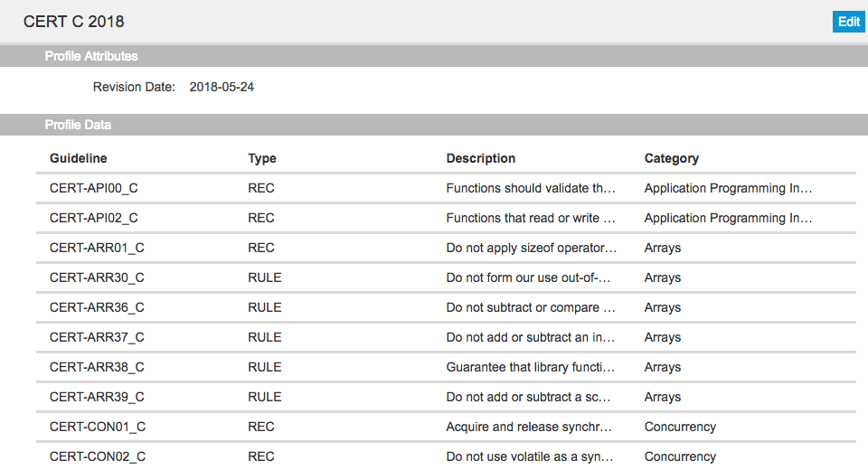
Task: Click description 'Acquire and release synchr...'
Action: [529, 428]
